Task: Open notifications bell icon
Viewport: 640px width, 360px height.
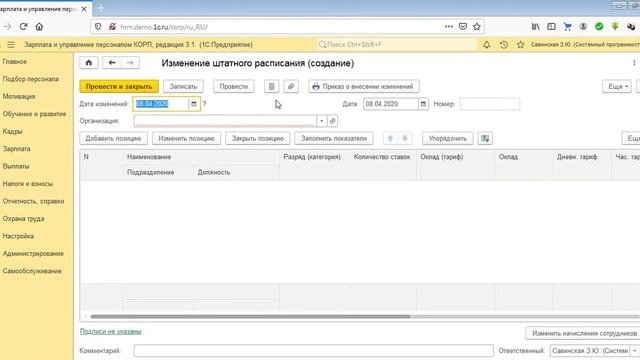Action: tap(487, 44)
